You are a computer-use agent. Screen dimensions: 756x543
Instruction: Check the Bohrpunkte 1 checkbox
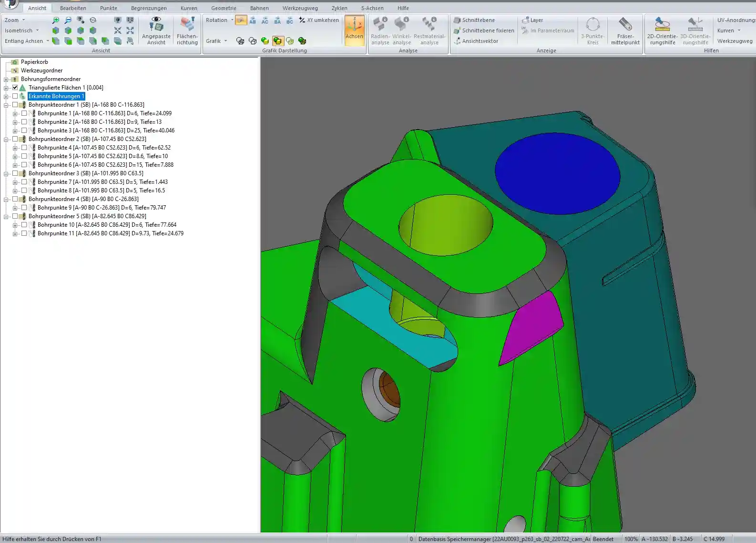click(24, 113)
